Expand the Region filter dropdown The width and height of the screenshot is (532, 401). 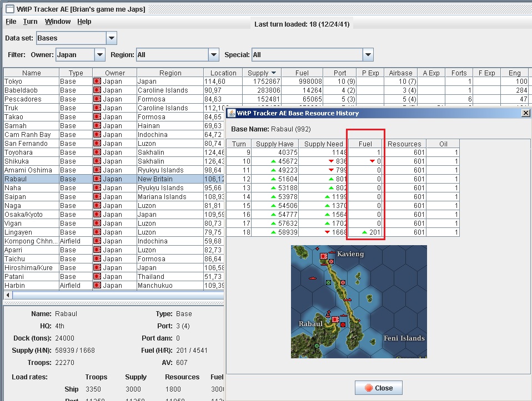(x=213, y=54)
